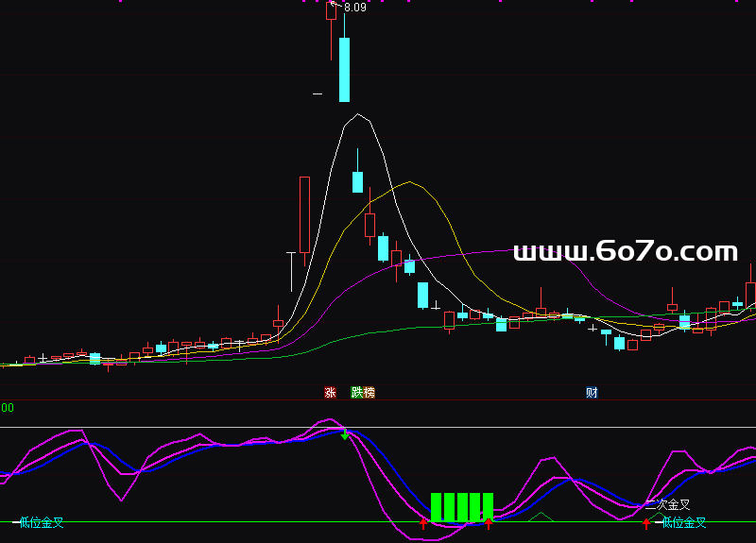
Task: Click the red 涨 marker below the chart
Action: 330,393
